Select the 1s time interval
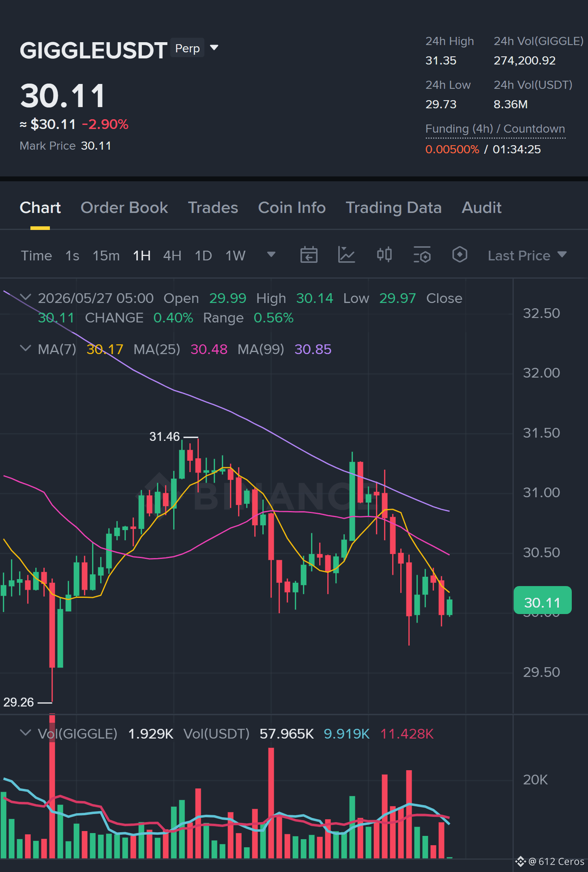 [x=72, y=256]
